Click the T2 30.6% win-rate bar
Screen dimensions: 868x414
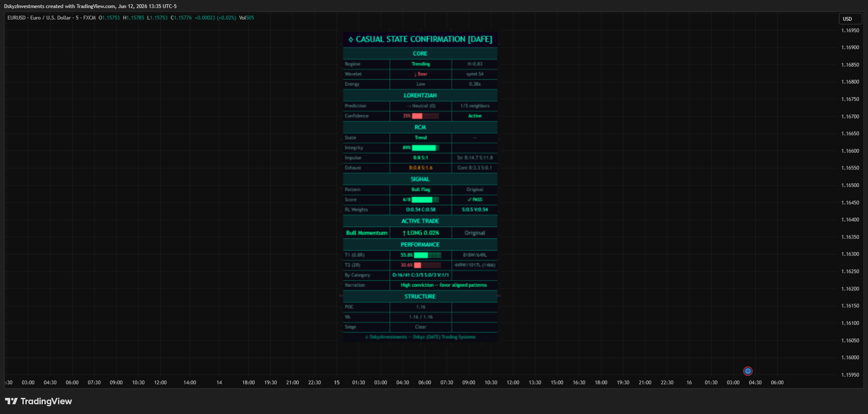(427, 265)
